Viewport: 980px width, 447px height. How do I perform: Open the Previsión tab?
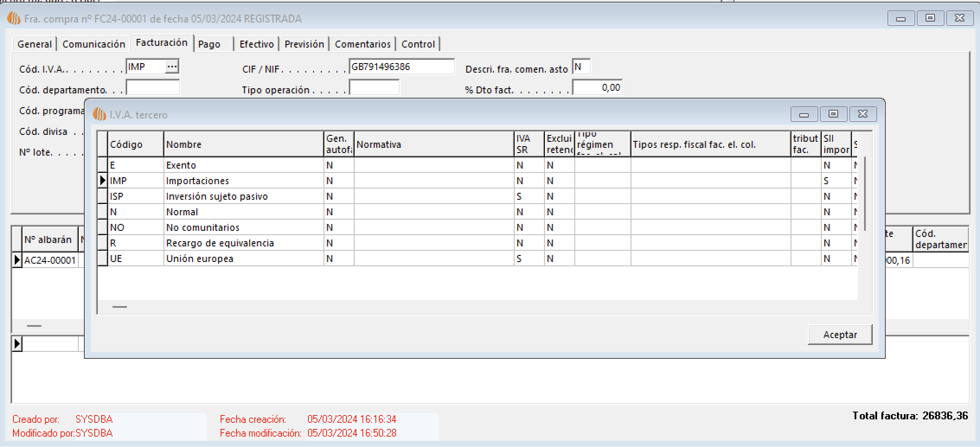tap(304, 44)
